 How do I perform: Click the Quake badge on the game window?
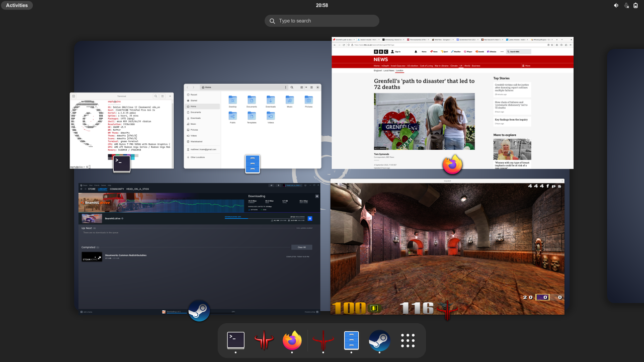pyautogui.click(x=447, y=311)
